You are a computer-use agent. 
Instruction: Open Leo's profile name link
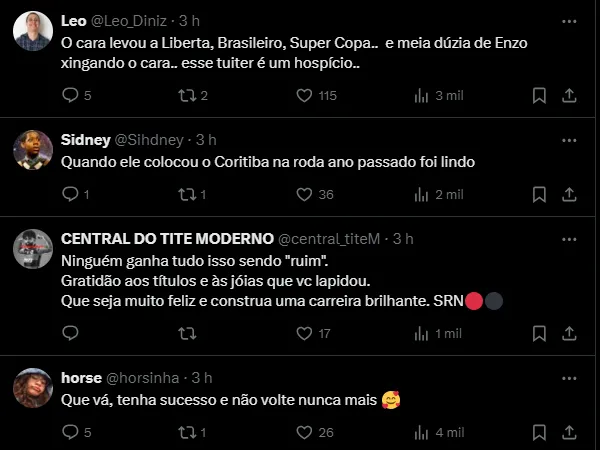click(x=73, y=20)
